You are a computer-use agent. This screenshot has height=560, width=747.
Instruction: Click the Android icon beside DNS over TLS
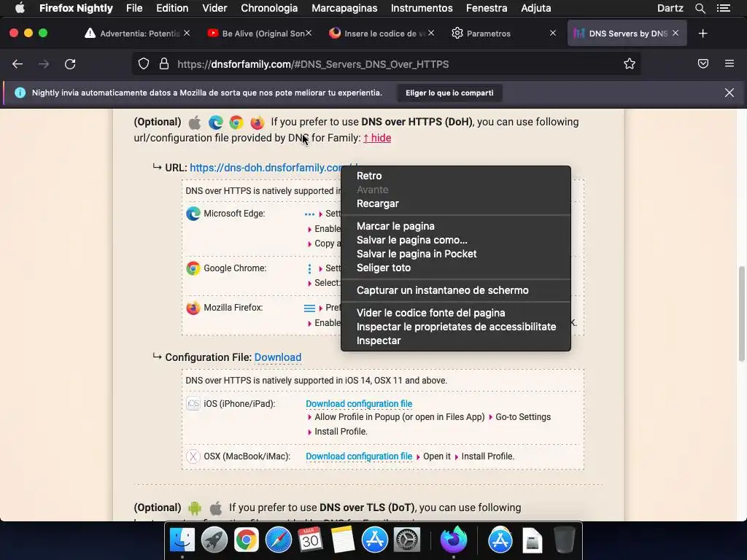click(194, 508)
